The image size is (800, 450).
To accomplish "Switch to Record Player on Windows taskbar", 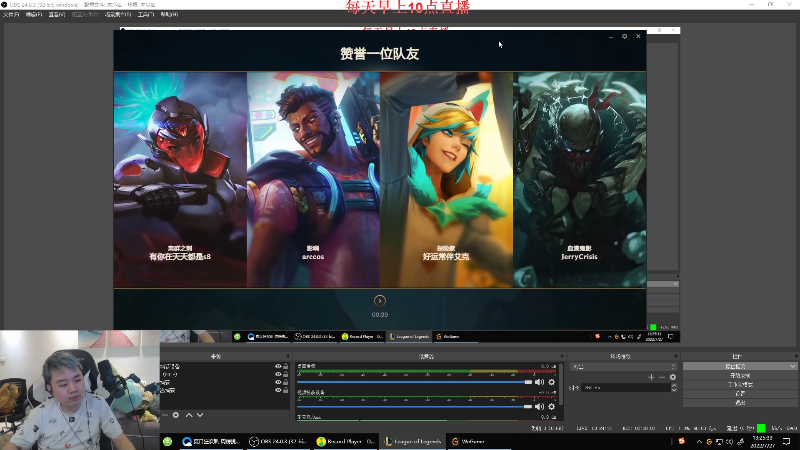I will click(345, 441).
